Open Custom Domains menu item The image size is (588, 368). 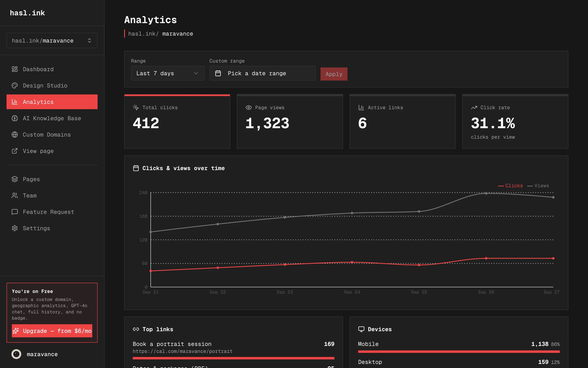coord(52,135)
